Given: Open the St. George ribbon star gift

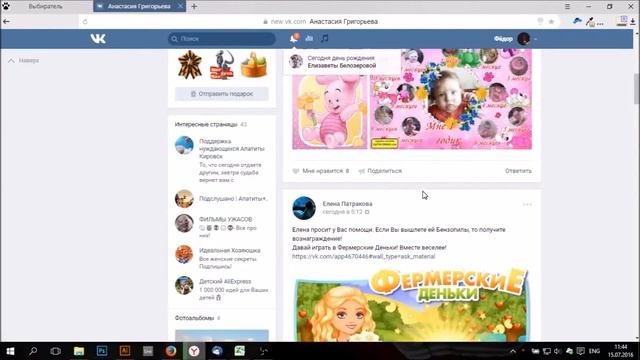Looking at the screenshot, I should coord(190,64).
